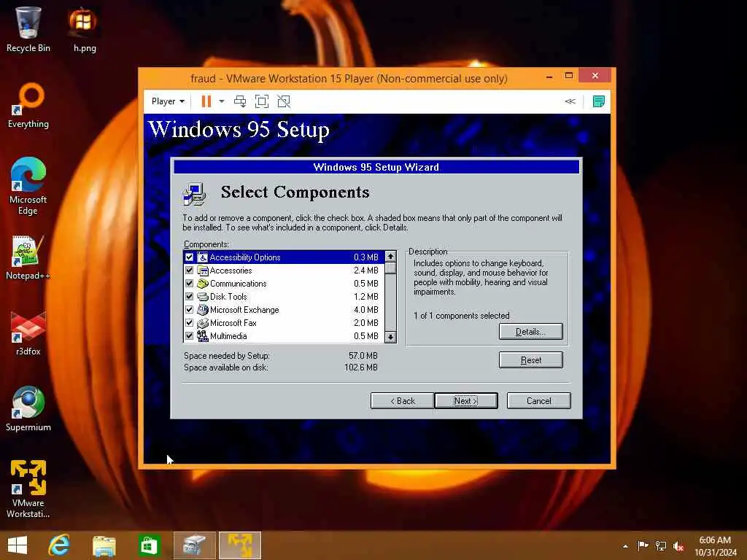Toggle the Communications component checkbox
The width and height of the screenshot is (747, 560).
click(x=189, y=284)
